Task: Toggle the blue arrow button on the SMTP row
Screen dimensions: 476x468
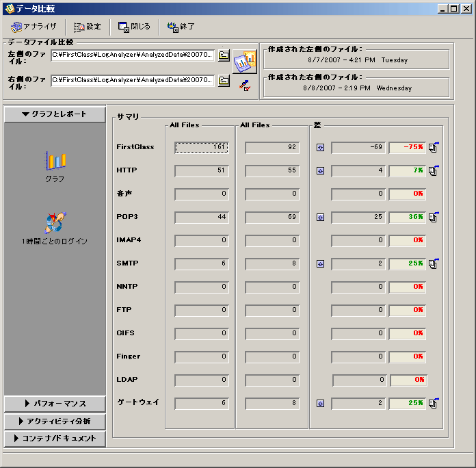Action: (320, 263)
